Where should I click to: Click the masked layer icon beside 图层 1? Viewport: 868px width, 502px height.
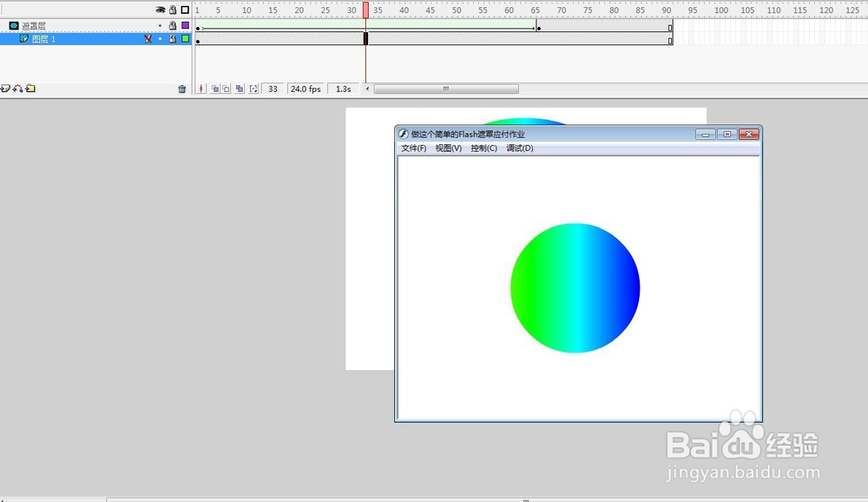click(x=23, y=39)
